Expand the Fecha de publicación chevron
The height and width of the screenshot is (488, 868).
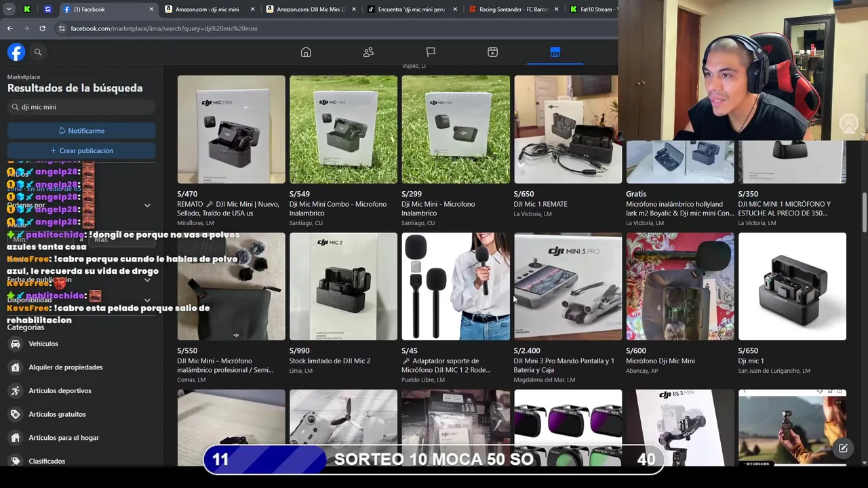pos(147,280)
